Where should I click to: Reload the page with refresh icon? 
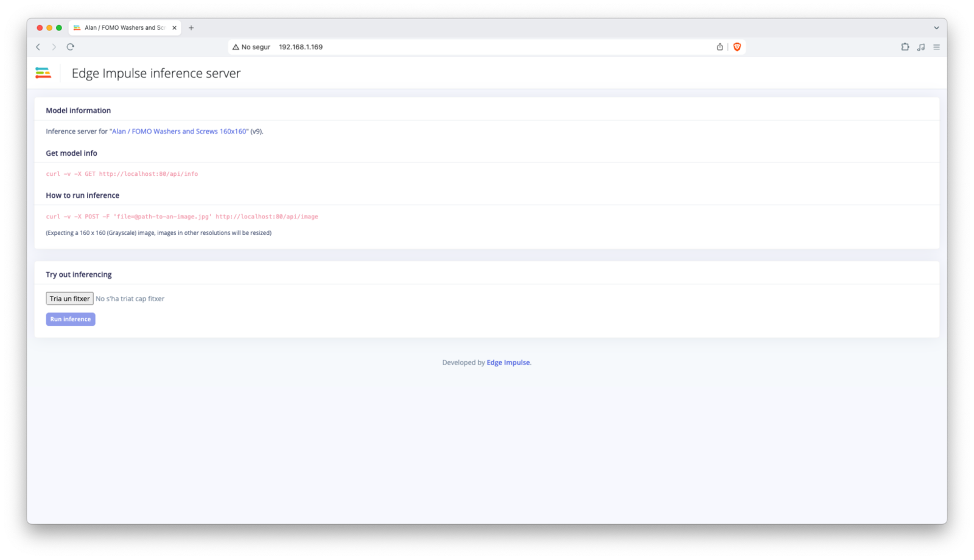(x=71, y=47)
